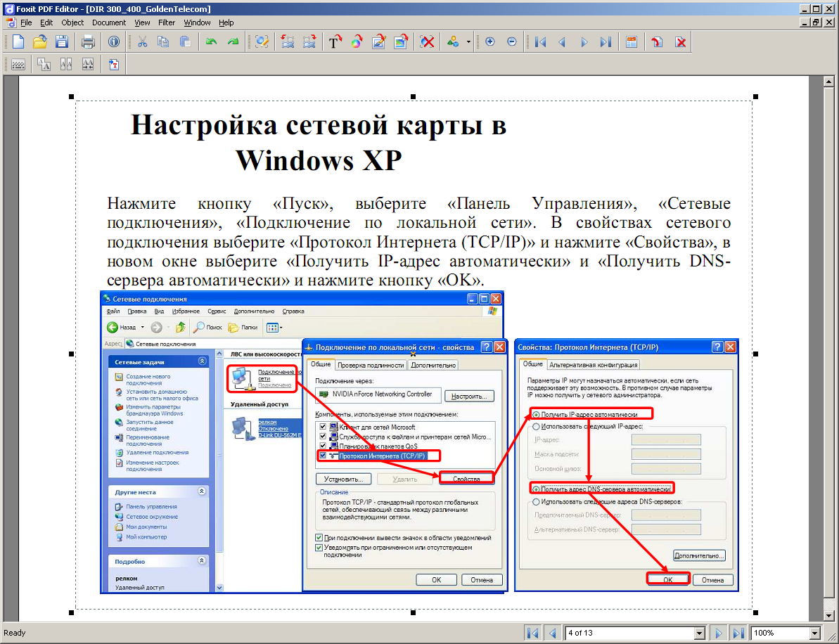The height and width of the screenshot is (644, 839).
Task: Show document info with the blue 'i' icon
Action: coord(113,41)
